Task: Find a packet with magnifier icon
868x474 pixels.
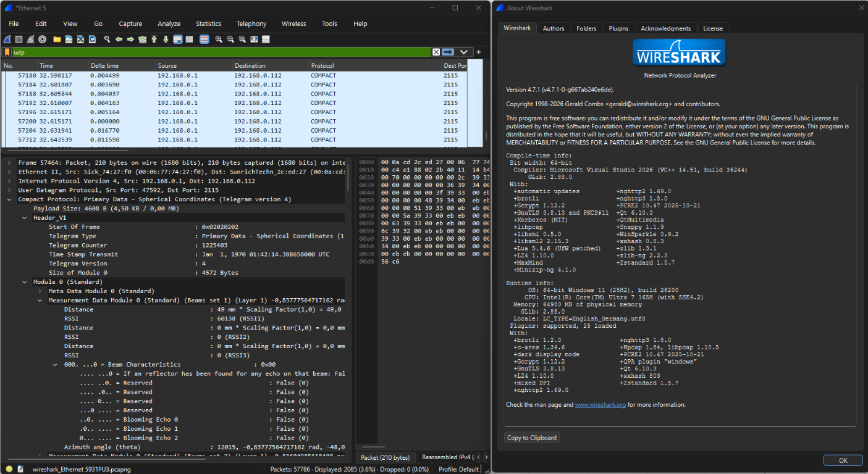Action: point(107,39)
